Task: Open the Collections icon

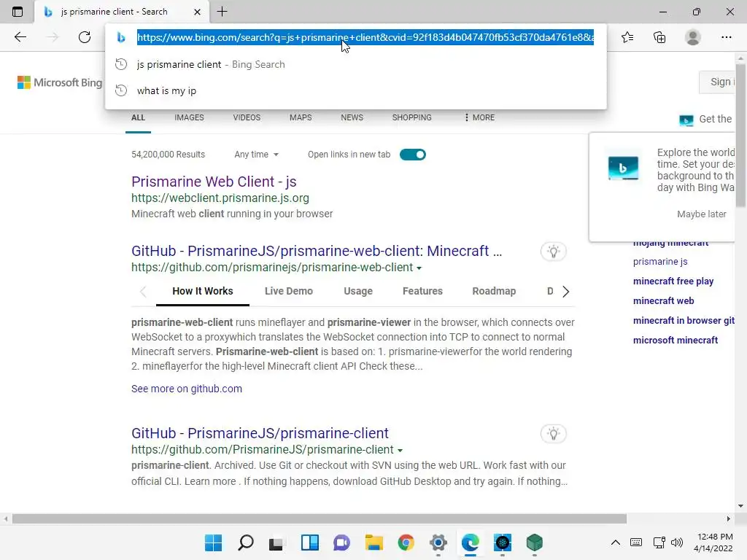Action: point(659,37)
